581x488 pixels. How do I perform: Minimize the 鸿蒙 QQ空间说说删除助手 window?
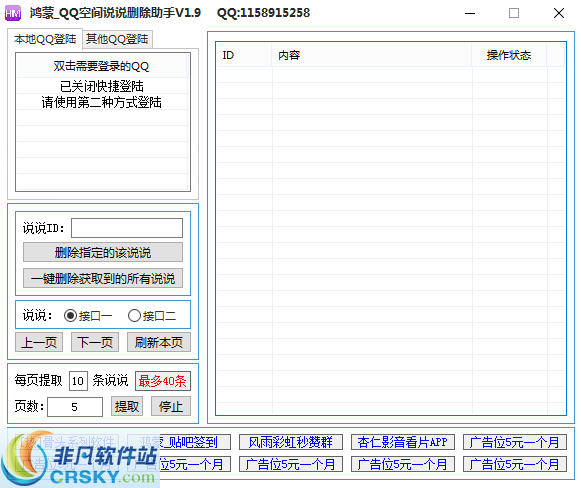pos(470,13)
